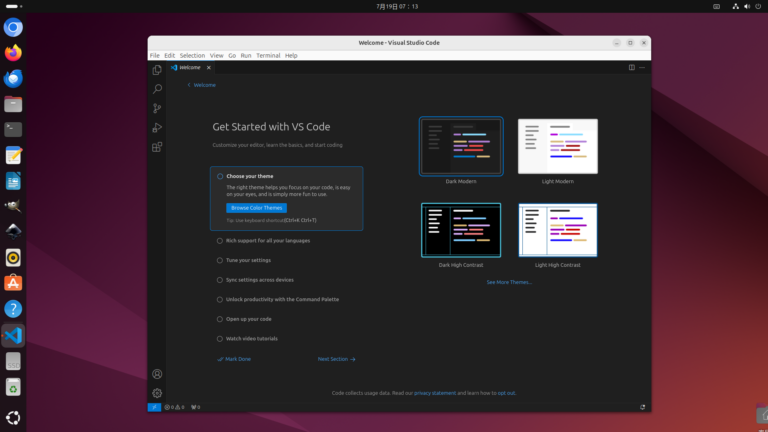The height and width of the screenshot is (432, 768).
Task: Open the Accounts menu icon
Action: (157, 374)
